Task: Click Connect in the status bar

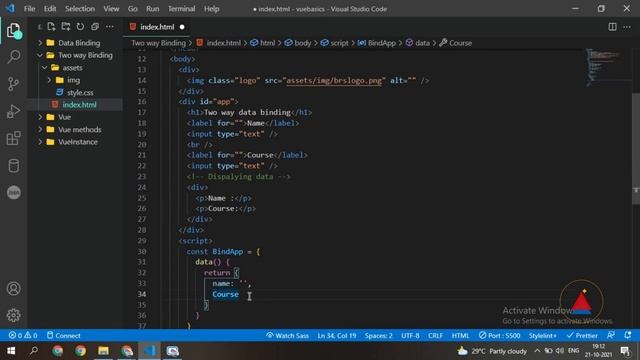Action: [64, 336]
